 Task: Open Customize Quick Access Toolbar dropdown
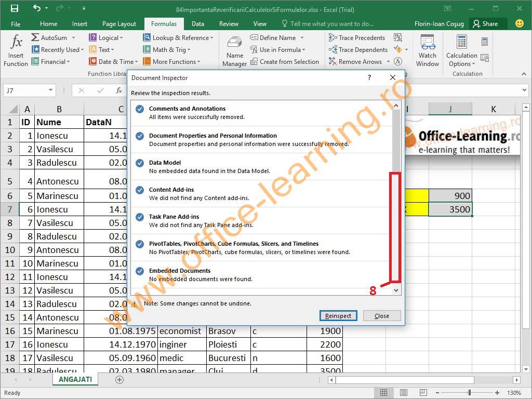(x=84, y=8)
